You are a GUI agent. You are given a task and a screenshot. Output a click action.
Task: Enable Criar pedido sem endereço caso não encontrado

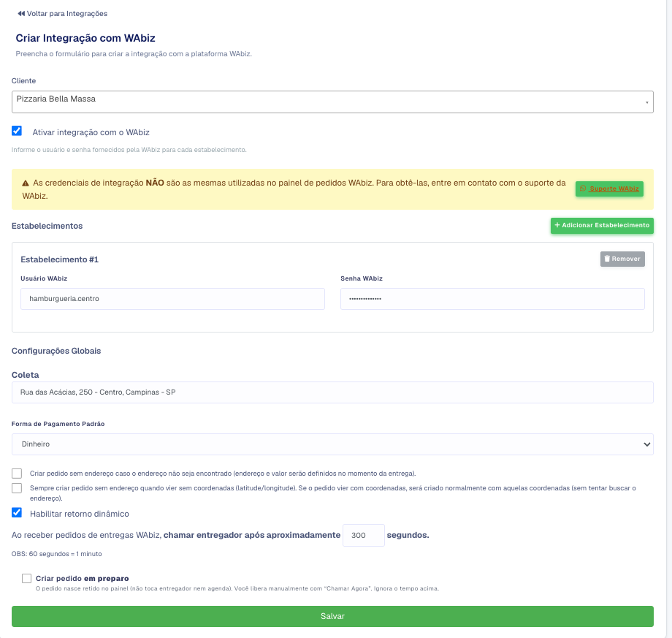(x=17, y=474)
